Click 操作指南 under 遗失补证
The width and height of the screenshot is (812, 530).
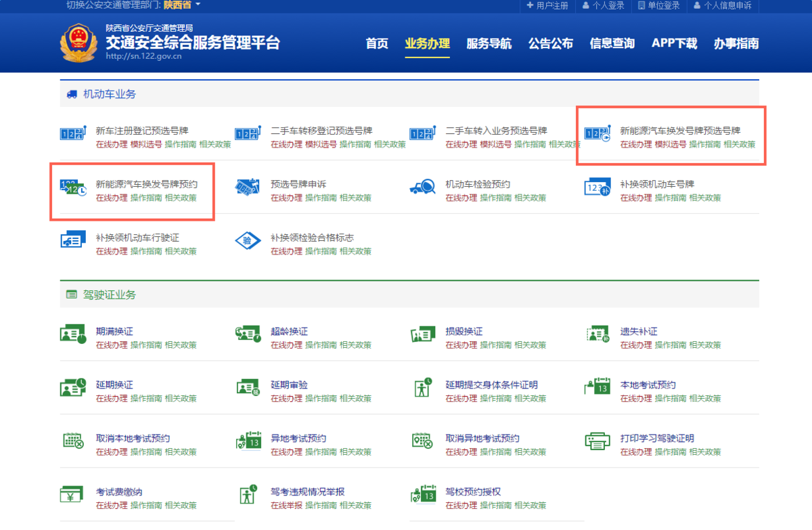671,345
